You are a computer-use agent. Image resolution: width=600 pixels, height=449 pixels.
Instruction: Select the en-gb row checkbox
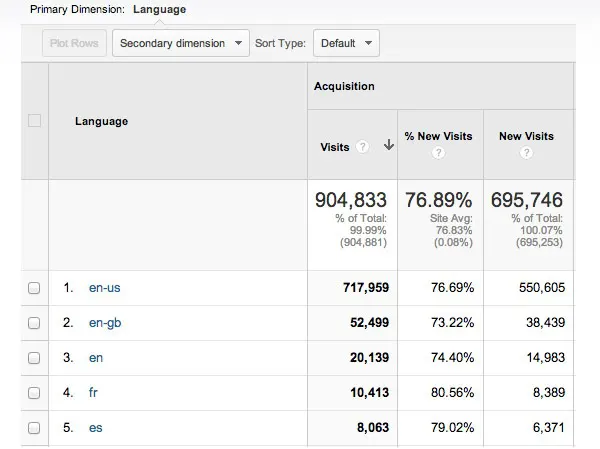pyautogui.click(x=34, y=323)
